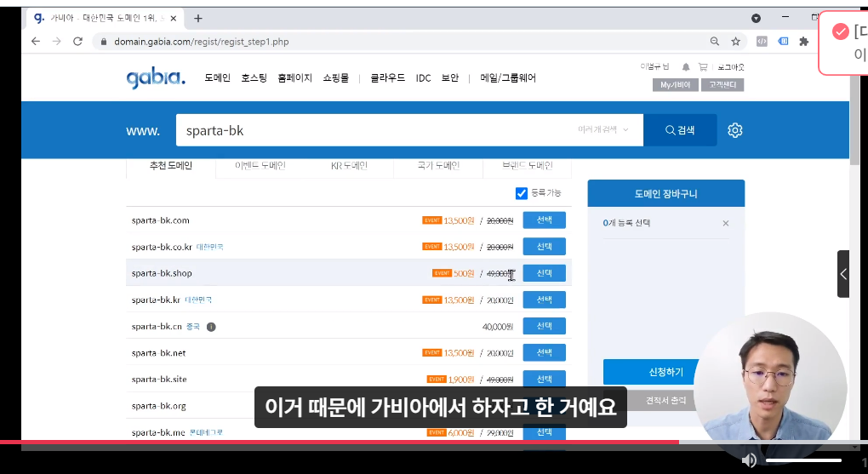Open the 고객센터 button
This screenshot has height=474, width=868.
[x=722, y=85]
